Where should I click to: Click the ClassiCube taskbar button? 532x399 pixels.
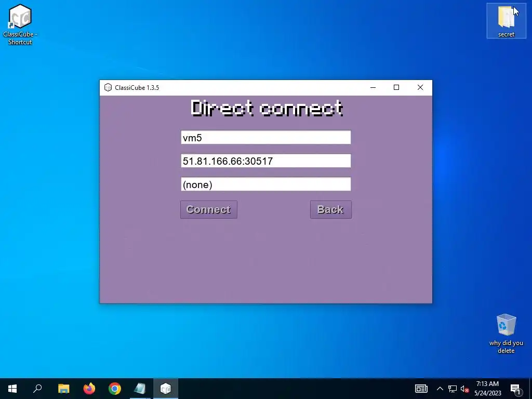pos(166,389)
